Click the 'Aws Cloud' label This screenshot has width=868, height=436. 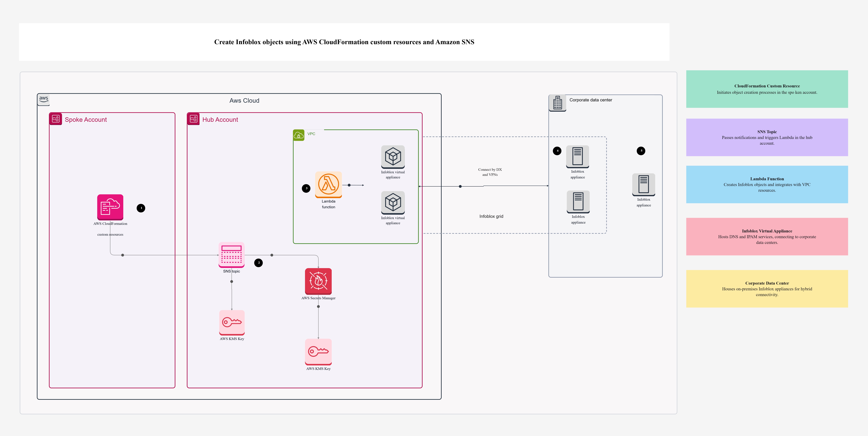point(244,101)
